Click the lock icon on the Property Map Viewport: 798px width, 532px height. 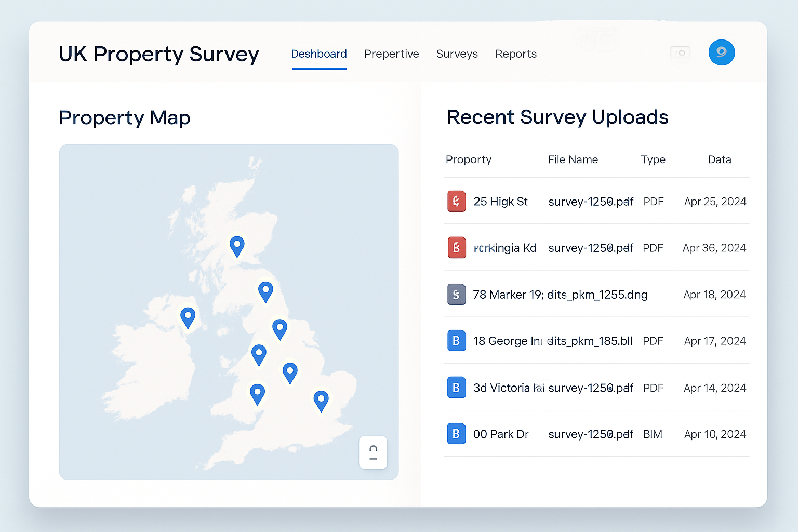pos(373,453)
